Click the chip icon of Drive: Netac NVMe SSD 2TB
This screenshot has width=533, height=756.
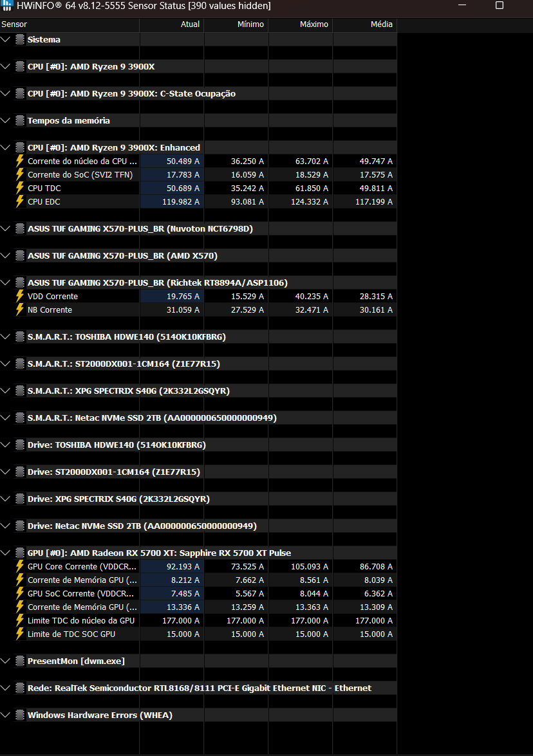click(20, 526)
